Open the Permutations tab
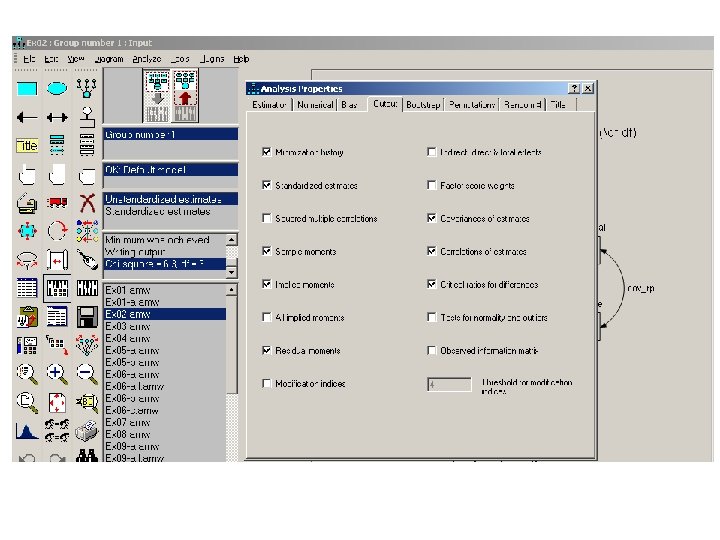This screenshot has width=720, height=540. coord(472,105)
